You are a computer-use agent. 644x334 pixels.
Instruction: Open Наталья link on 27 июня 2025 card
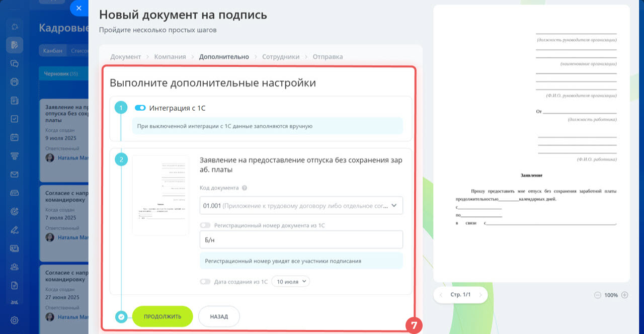(x=73, y=317)
